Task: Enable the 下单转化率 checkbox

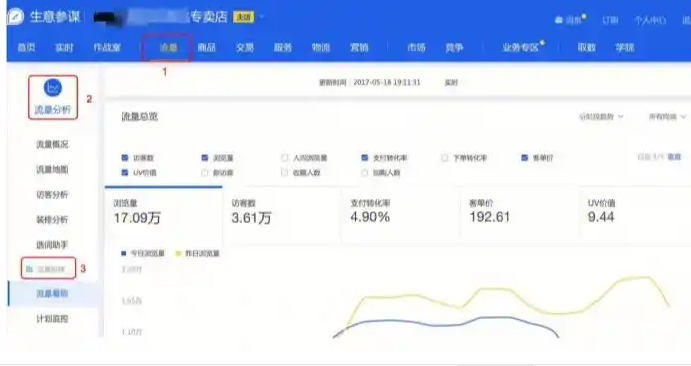Action: 444,158
